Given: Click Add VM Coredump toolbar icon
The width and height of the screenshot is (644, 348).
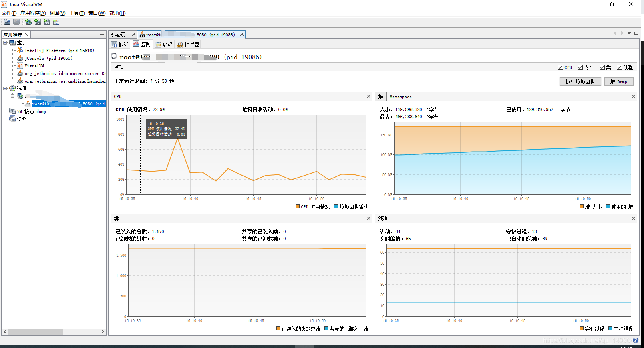Looking at the screenshot, I should [47, 22].
